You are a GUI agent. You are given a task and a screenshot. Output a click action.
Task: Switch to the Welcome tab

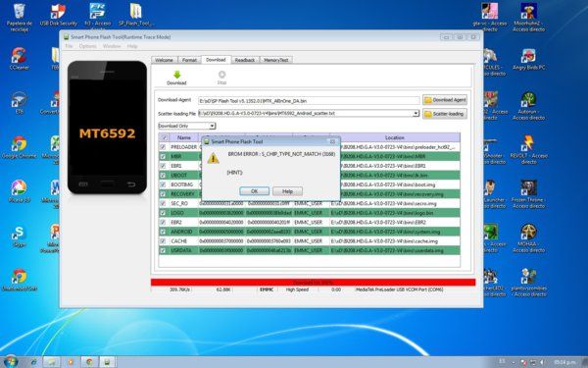(164, 60)
